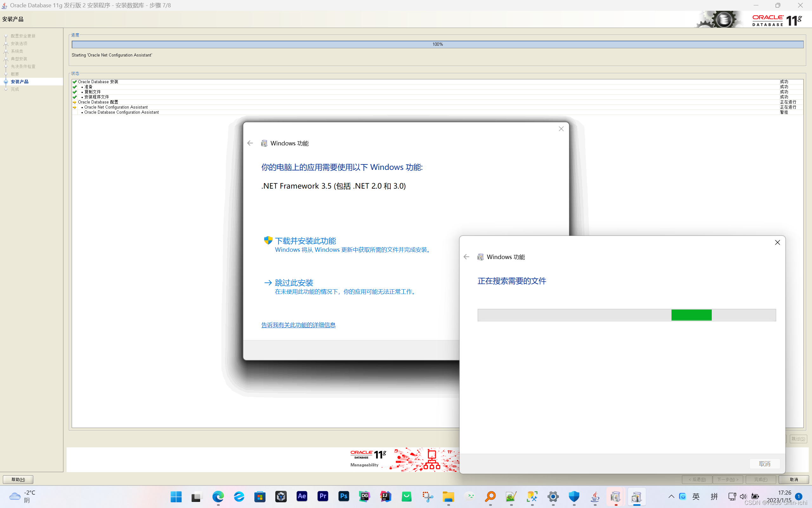Select the 先决条件检查 step
The height and width of the screenshot is (508, 812).
23,67
